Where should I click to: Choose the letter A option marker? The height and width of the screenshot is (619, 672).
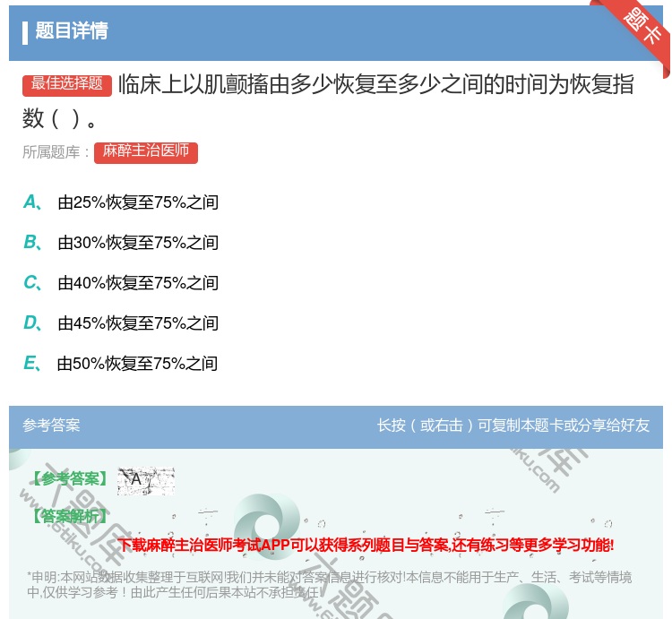click(30, 202)
